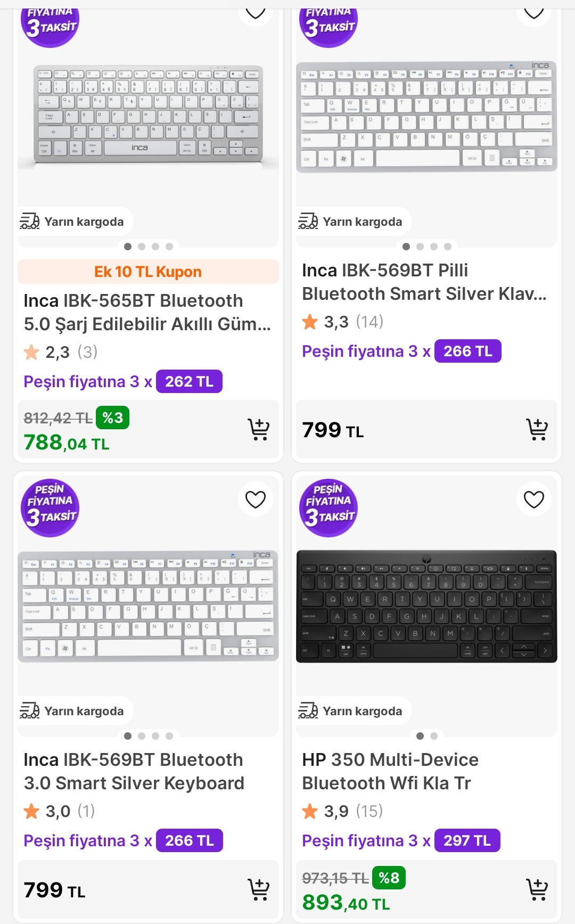
Task: Select last image dot for Inca IBK-565BT
Action: (169, 247)
